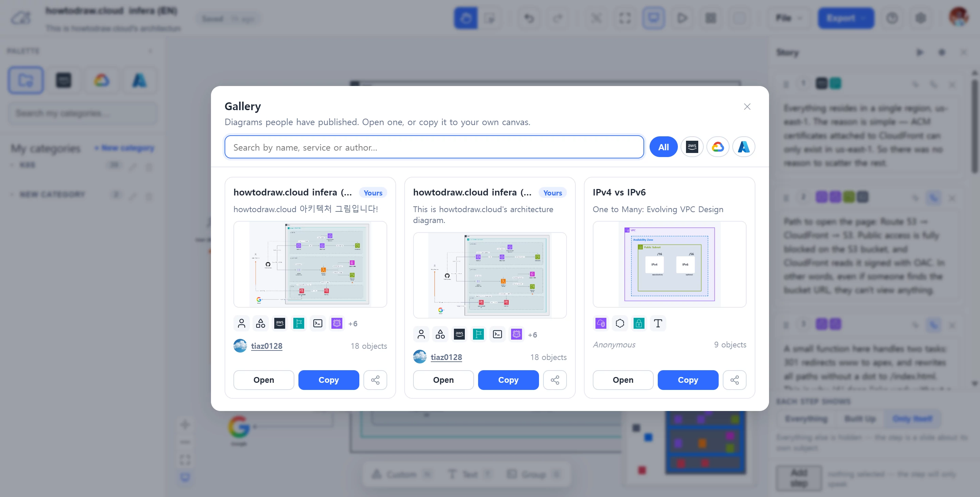
Task: Open the IPv4 vs IPv6 diagram
Action: coord(623,380)
